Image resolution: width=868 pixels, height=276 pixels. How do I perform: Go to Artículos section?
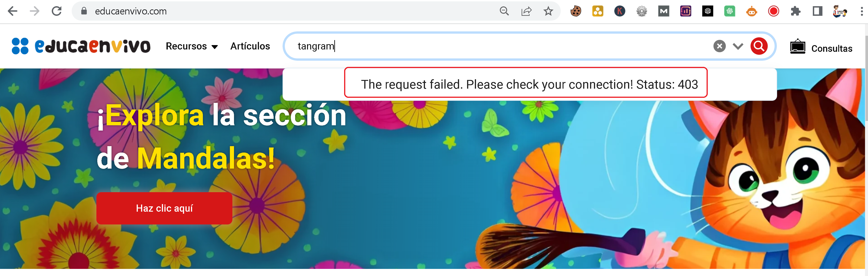pyautogui.click(x=250, y=46)
